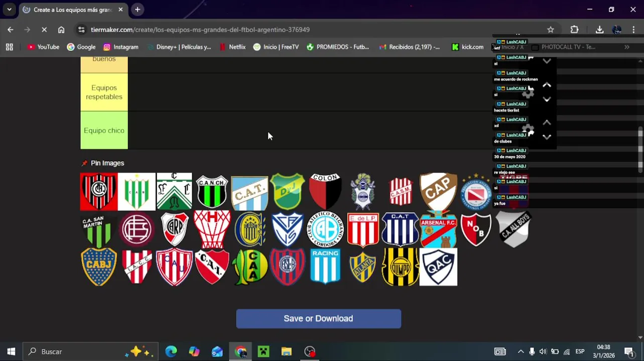This screenshot has height=361, width=644.
Task: Open the Instagram bookmark
Action: [121, 47]
